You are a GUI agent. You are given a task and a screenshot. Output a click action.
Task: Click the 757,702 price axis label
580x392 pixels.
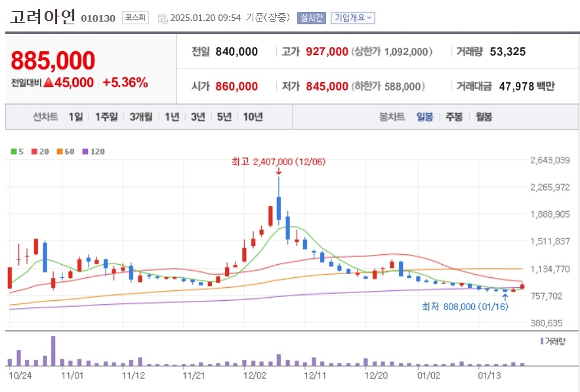[547, 296]
